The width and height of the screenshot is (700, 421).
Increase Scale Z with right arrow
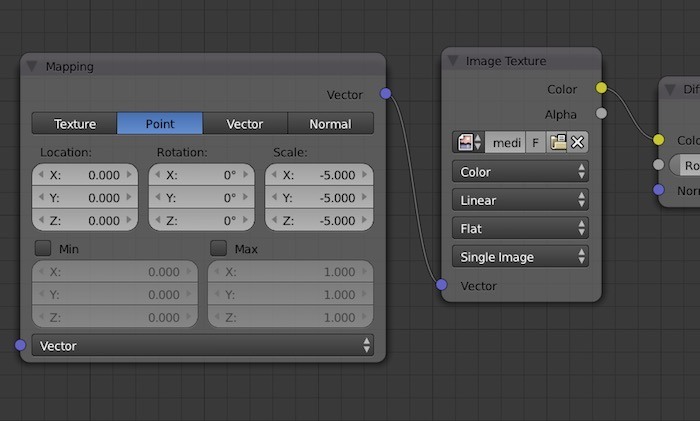365,220
